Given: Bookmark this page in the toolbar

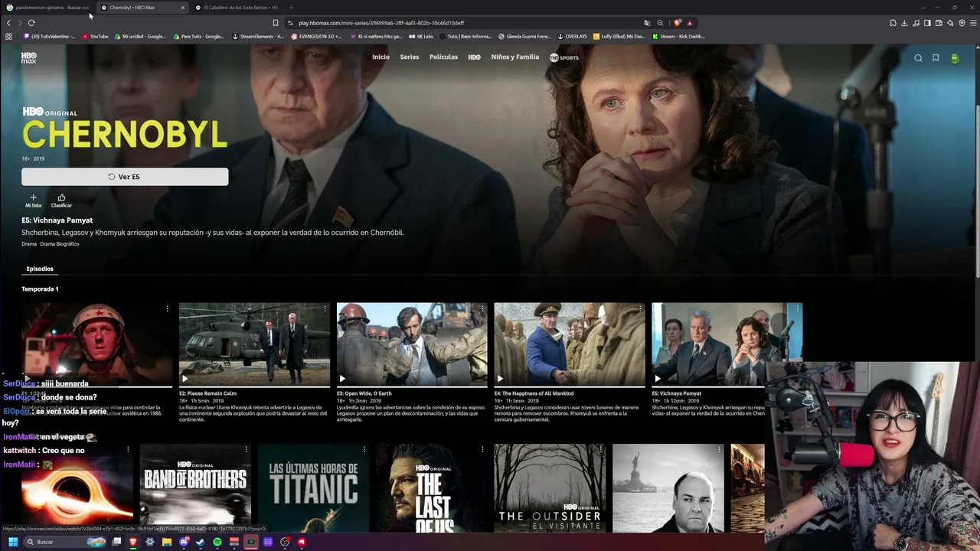Looking at the screenshot, I should [x=276, y=23].
